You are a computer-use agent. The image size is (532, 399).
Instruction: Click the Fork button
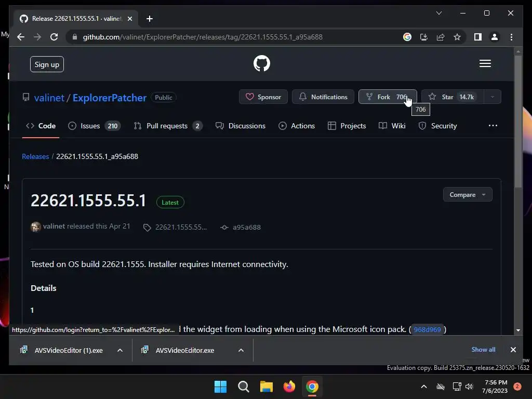(388, 97)
